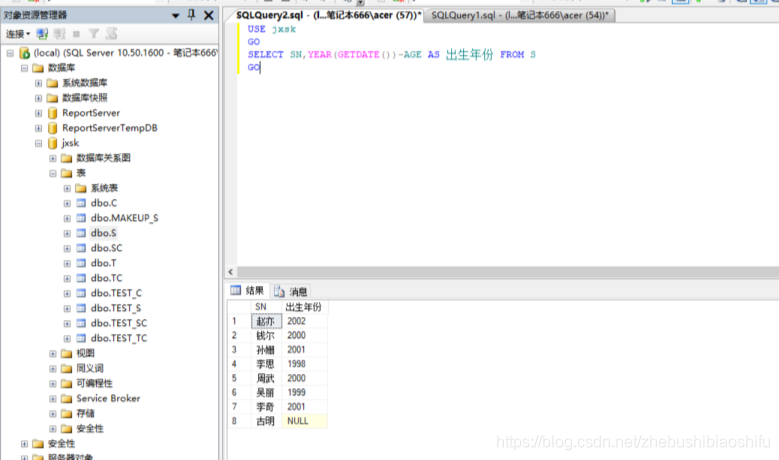Select the dbo.TC table icon

pyautogui.click(x=81, y=278)
